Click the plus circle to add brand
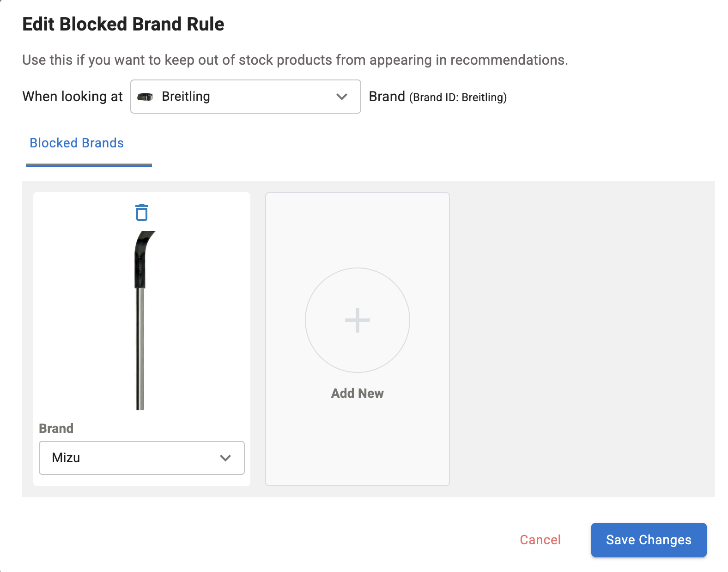 pos(358,320)
